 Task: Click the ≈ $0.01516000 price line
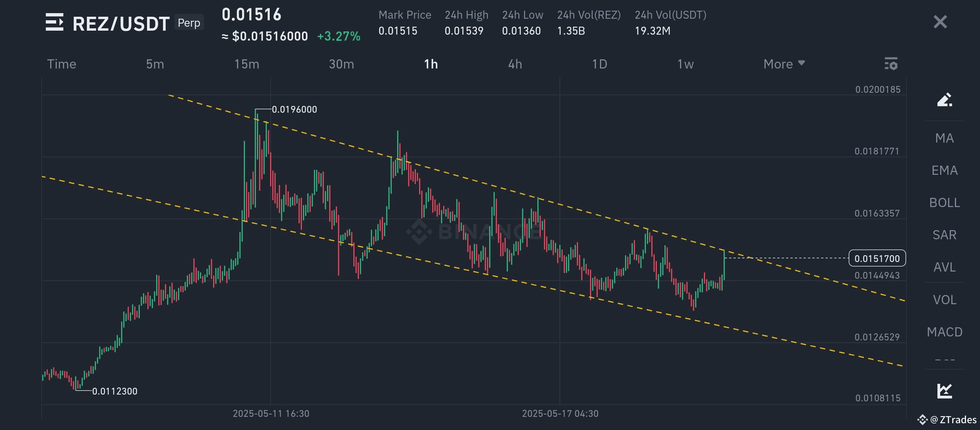265,36
